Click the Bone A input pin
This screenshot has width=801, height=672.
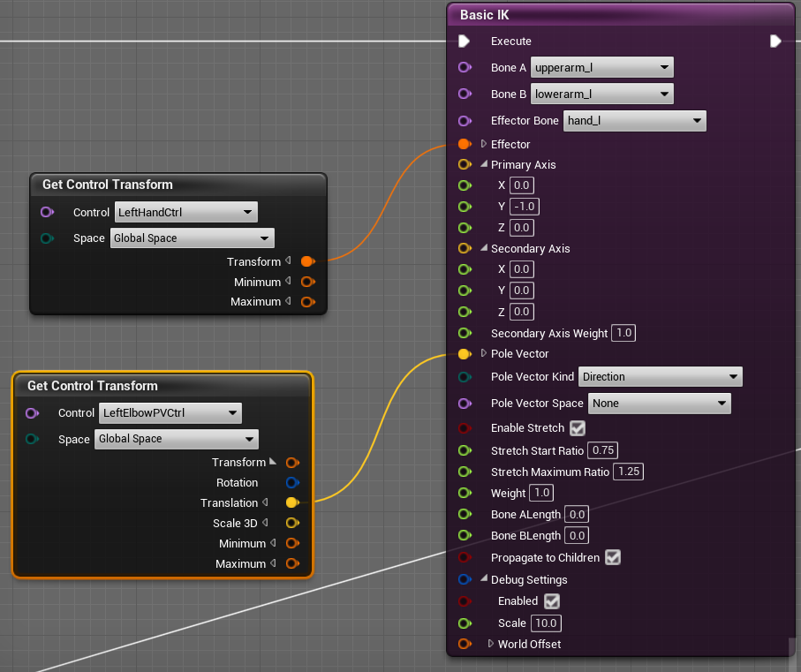coord(465,67)
